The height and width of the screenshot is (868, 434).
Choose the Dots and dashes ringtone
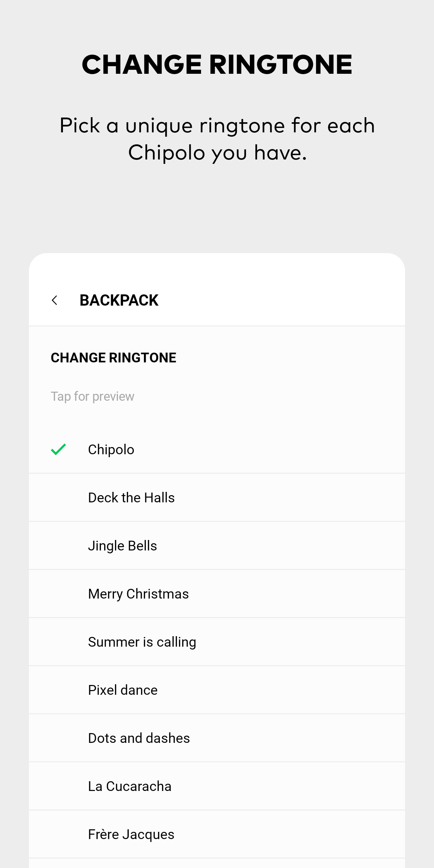(x=139, y=738)
